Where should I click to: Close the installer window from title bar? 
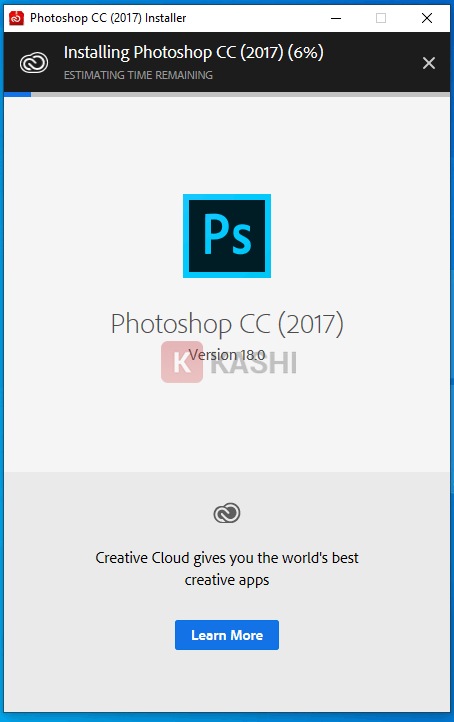click(427, 18)
